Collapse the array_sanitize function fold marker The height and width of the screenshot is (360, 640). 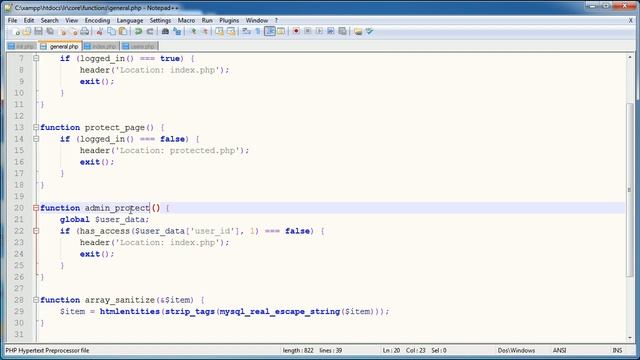point(36,300)
